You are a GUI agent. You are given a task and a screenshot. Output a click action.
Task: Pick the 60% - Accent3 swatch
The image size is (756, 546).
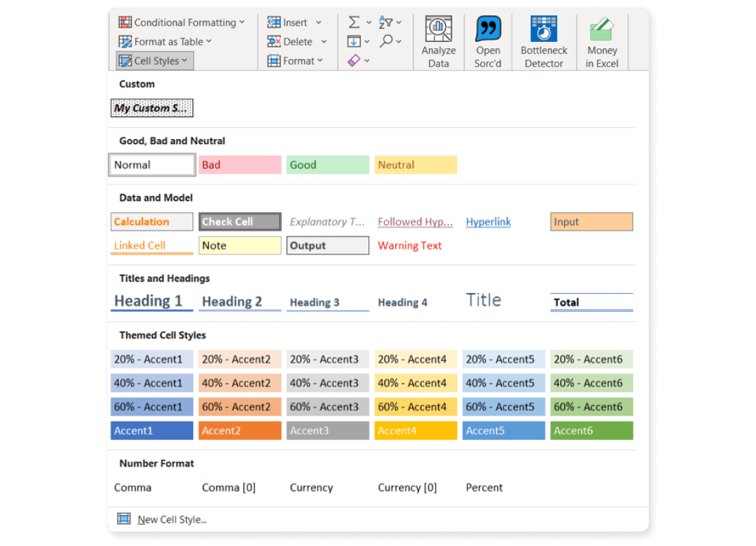point(328,406)
